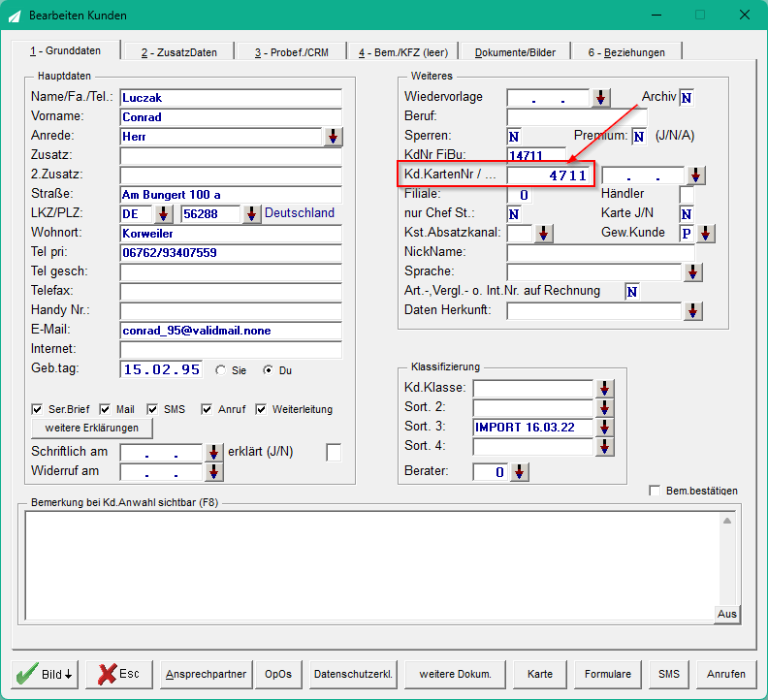Screen dimensions: 768x700
Task: Toggle the Ser.Brief checkbox
Action: pos(37,409)
